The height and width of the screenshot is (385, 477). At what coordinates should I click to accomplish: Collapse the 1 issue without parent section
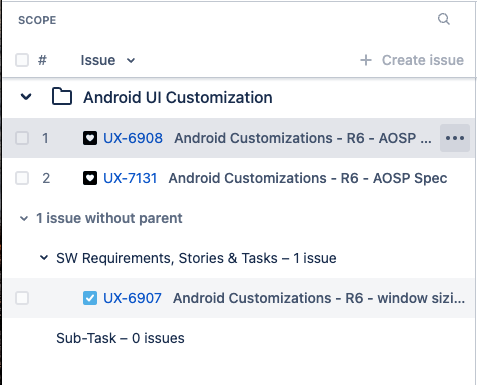pyautogui.click(x=24, y=219)
